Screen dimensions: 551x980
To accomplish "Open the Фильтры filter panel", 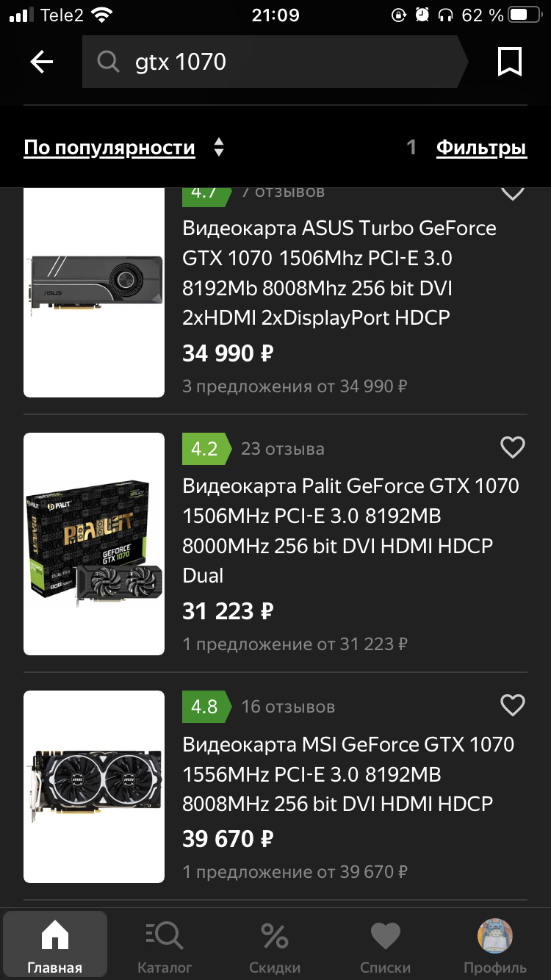I will [481, 148].
